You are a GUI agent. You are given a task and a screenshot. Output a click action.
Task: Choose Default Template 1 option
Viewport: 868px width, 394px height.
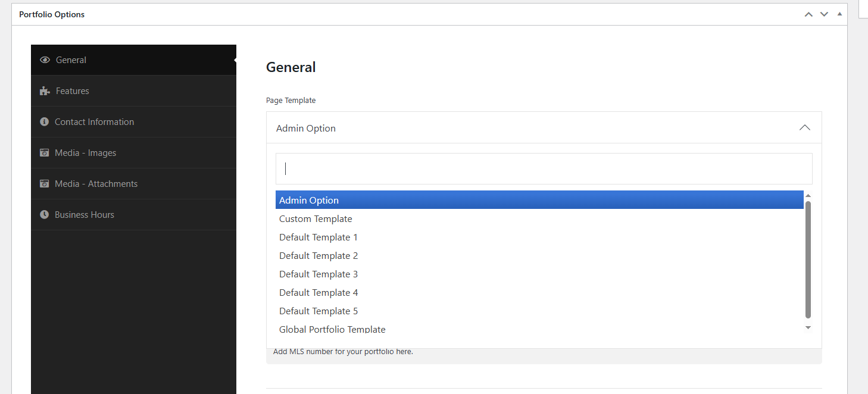(319, 237)
